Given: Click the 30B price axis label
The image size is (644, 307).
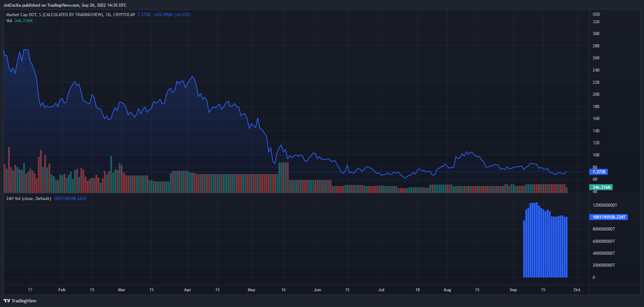Looking at the screenshot, I should [596, 34].
